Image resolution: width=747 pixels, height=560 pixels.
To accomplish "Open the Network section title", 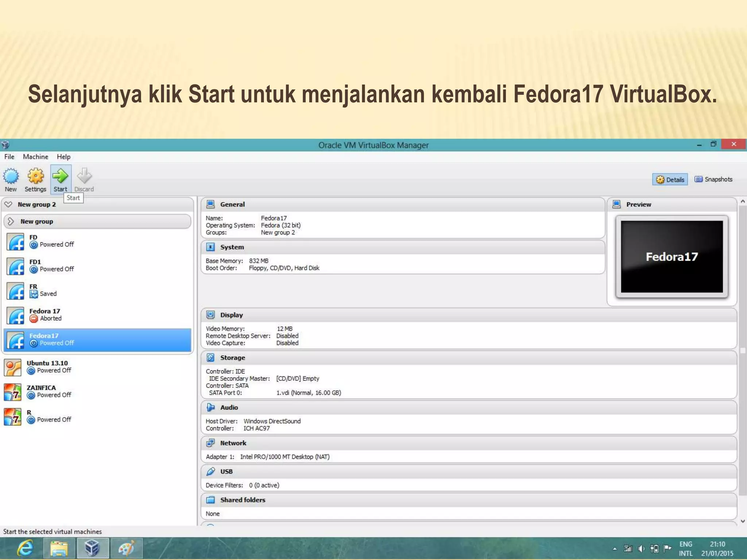I will coord(233,443).
